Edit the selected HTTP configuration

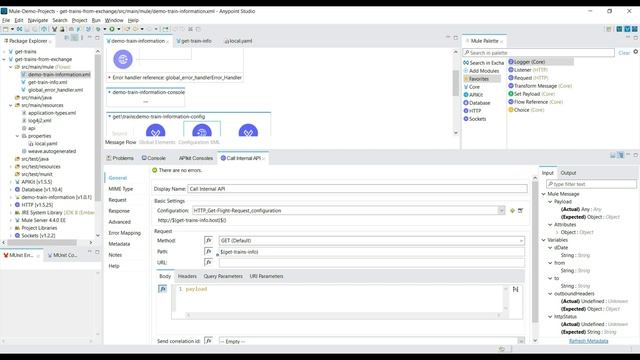520,211
